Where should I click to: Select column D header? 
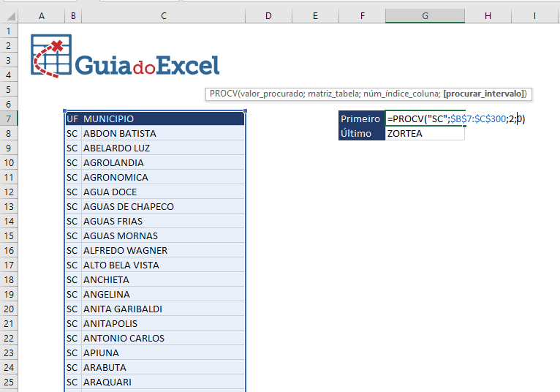tap(268, 16)
